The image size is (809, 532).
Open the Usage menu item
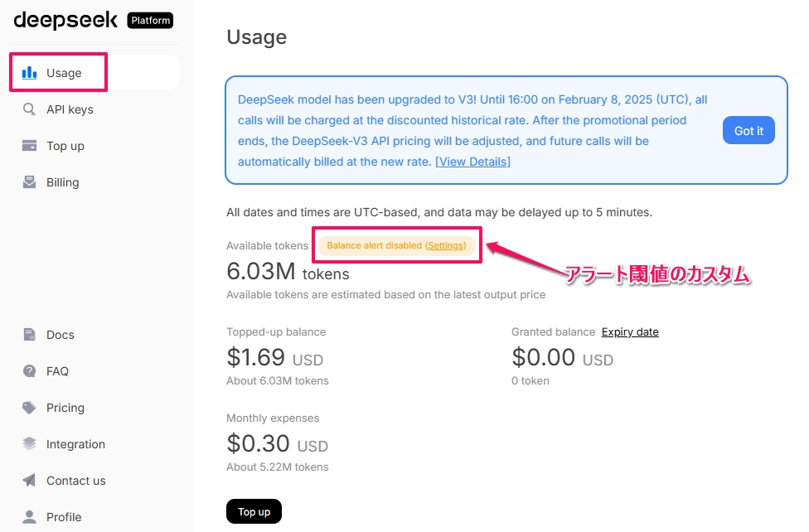pos(95,73)
